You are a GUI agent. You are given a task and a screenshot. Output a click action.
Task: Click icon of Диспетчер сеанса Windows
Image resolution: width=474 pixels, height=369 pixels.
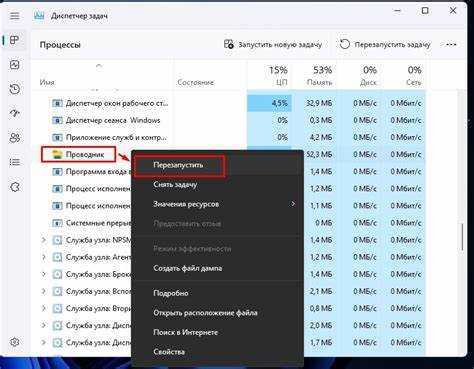57,120
